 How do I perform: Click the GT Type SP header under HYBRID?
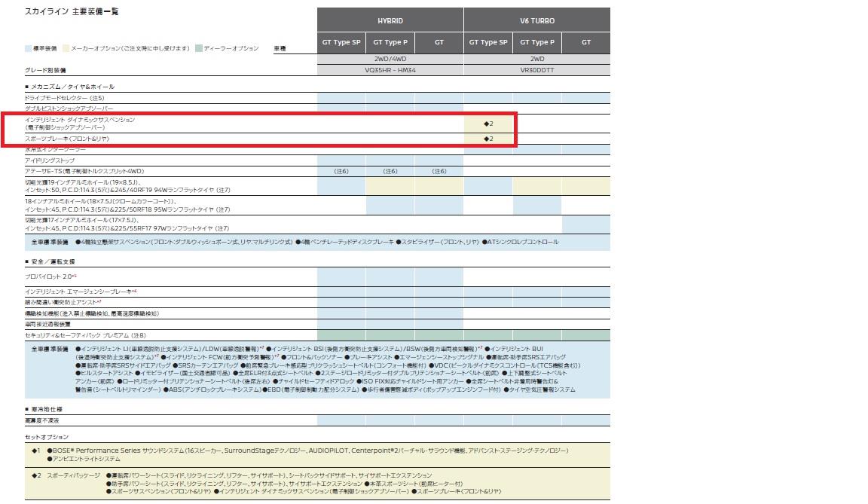click(x=341, y=42)
